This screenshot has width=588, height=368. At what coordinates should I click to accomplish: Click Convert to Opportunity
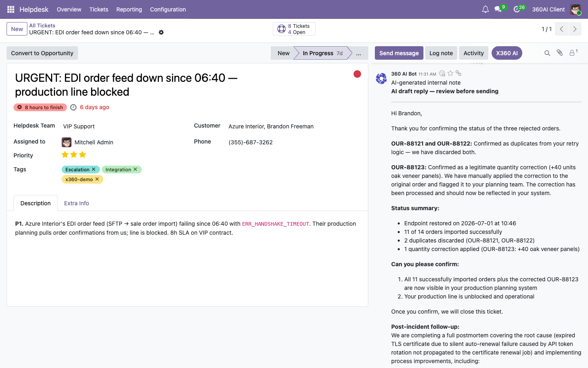pos(42,53)
